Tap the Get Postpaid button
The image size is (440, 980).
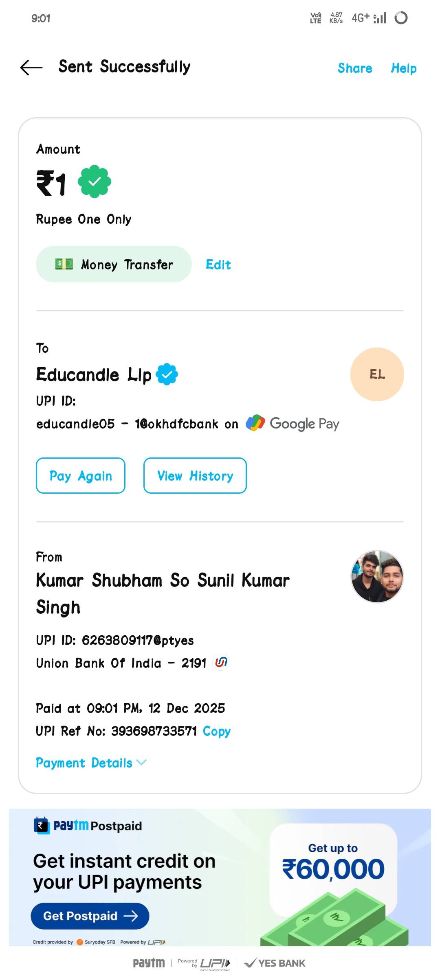click(x=90, y=916)
